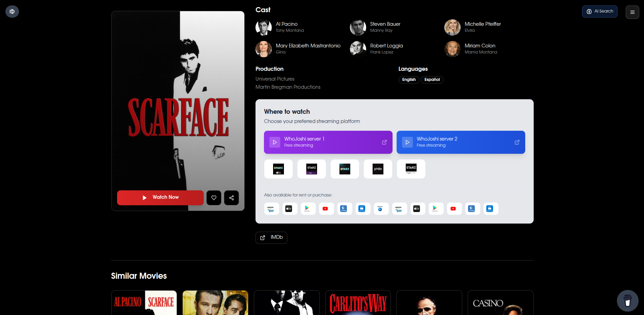
Task: Select the plain Starz provider tile
Action: [x=345, y=169]
